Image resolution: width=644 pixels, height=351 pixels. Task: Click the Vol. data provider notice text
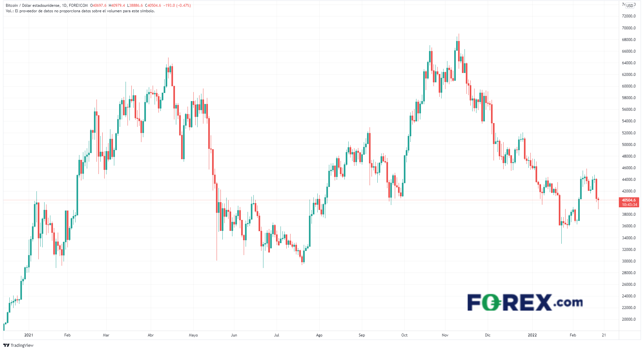80,11
